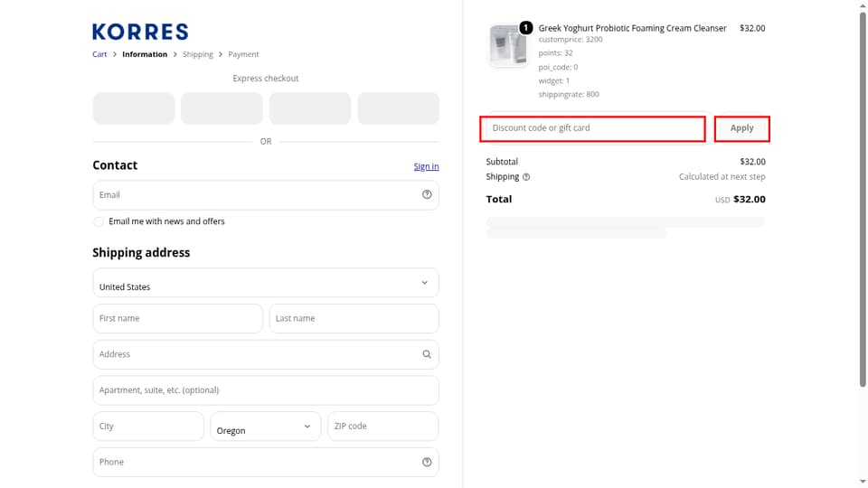
Task: Focus the Last name field
Action: 354,319
